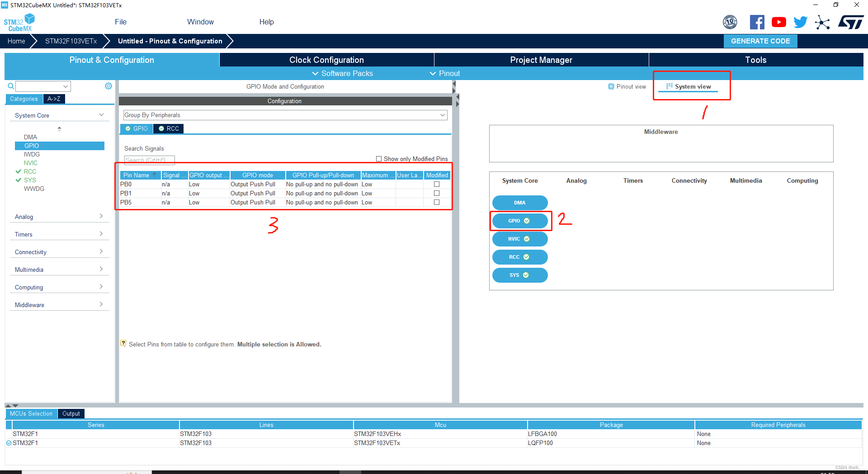Click the DMA button in System view
The height and width of the screenshot is (474, 868).
pos(520,203)
